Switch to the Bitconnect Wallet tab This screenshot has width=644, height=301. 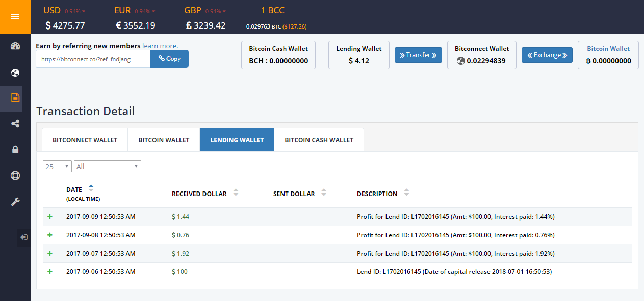pos(85,140)
